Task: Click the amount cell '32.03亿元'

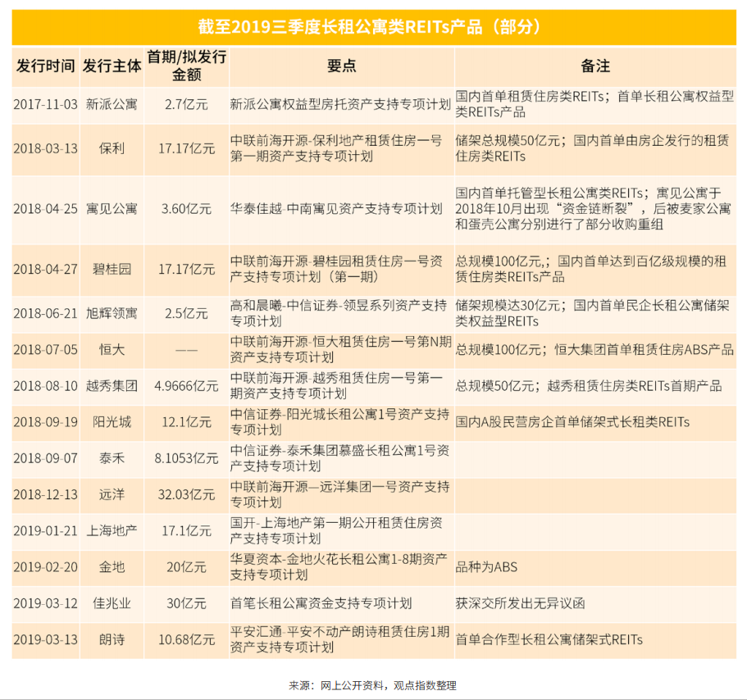Action: 186,495
